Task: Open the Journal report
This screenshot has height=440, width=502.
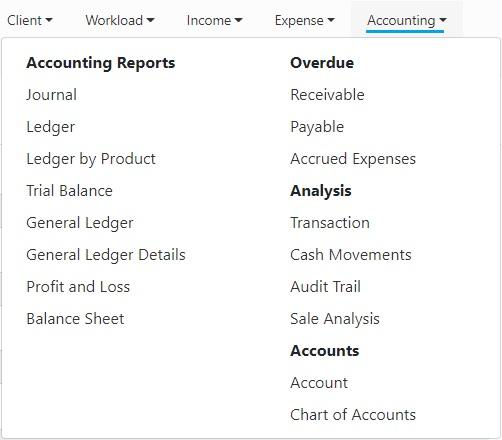Action: click(x=52, y=95)
